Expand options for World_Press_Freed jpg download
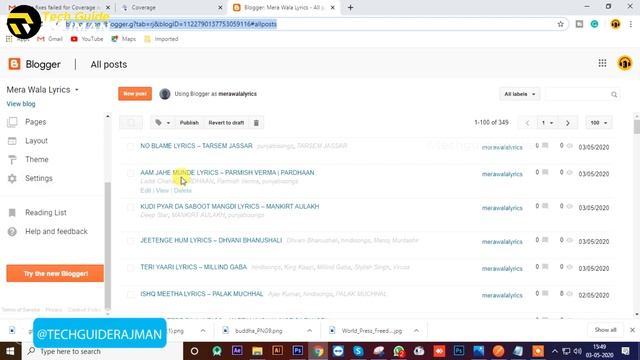640x360 pixels. tap(416, 331)
